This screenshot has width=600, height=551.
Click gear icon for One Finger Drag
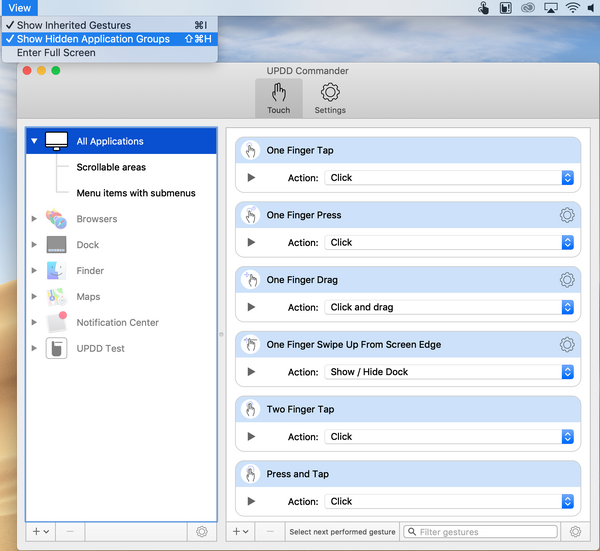click(x=567, y=280)
